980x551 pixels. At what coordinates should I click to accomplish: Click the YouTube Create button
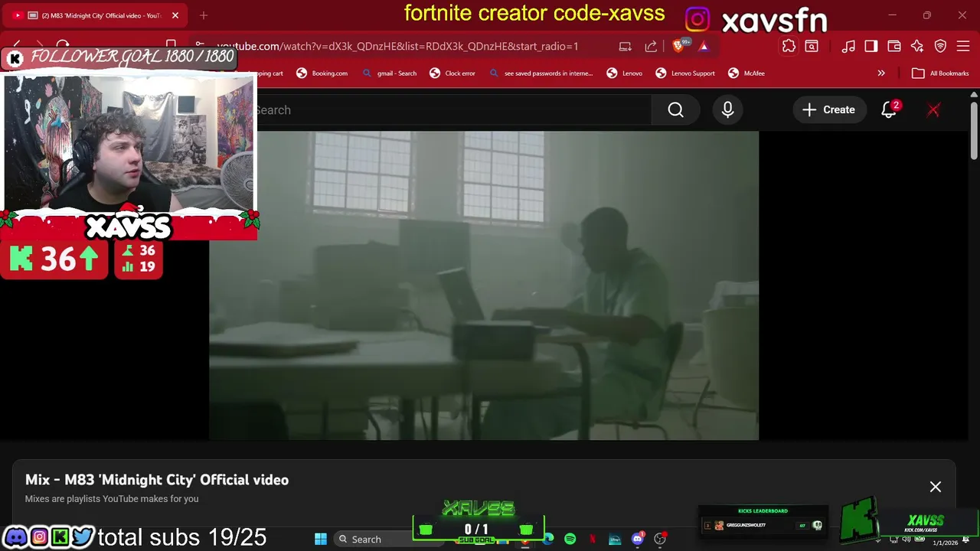829,110
